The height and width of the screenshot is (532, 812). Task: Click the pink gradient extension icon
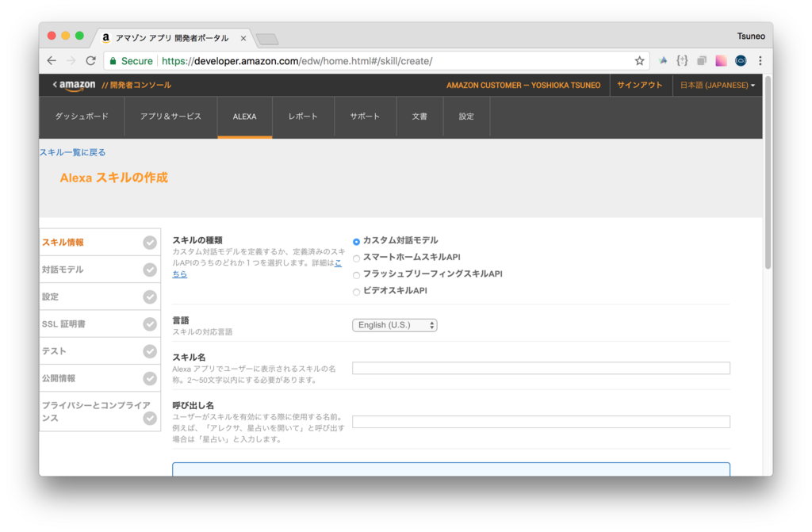tap(721, 60)
